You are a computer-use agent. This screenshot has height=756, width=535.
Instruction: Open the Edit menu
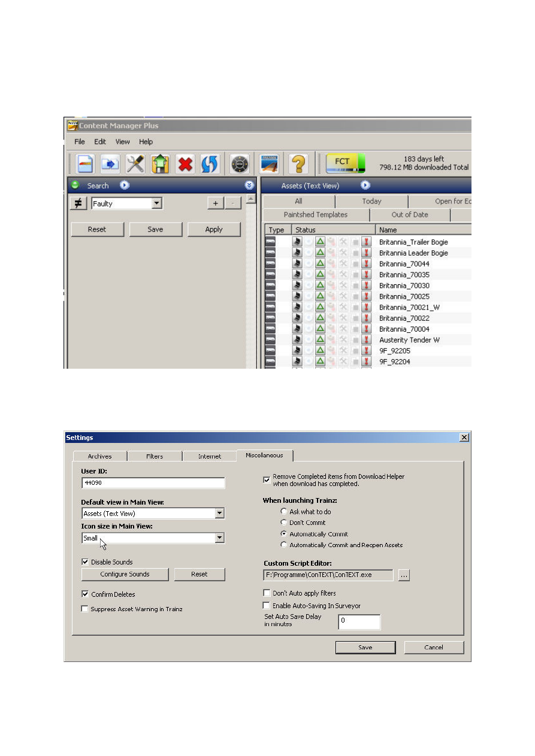99,142
